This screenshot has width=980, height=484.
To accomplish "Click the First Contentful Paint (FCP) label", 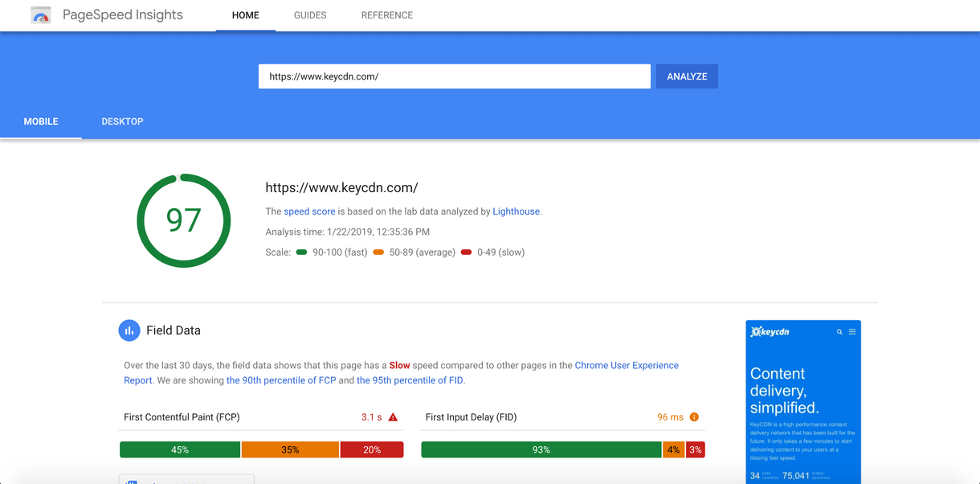I will click(x=182, y=417).
